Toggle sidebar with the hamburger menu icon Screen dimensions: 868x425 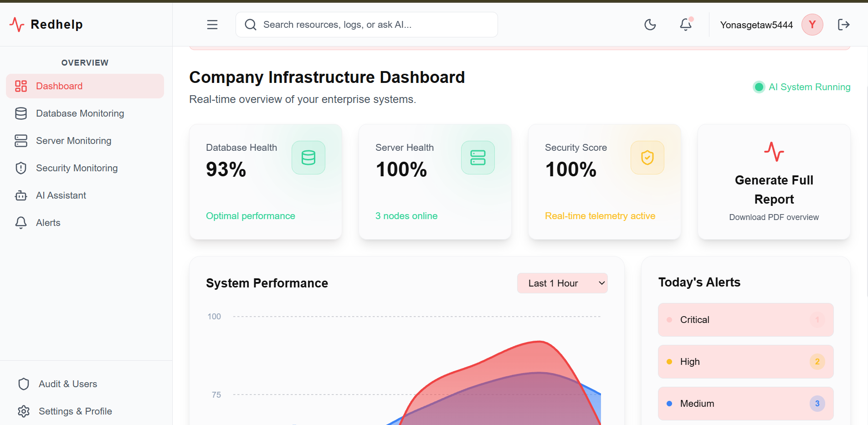(212, 25)
